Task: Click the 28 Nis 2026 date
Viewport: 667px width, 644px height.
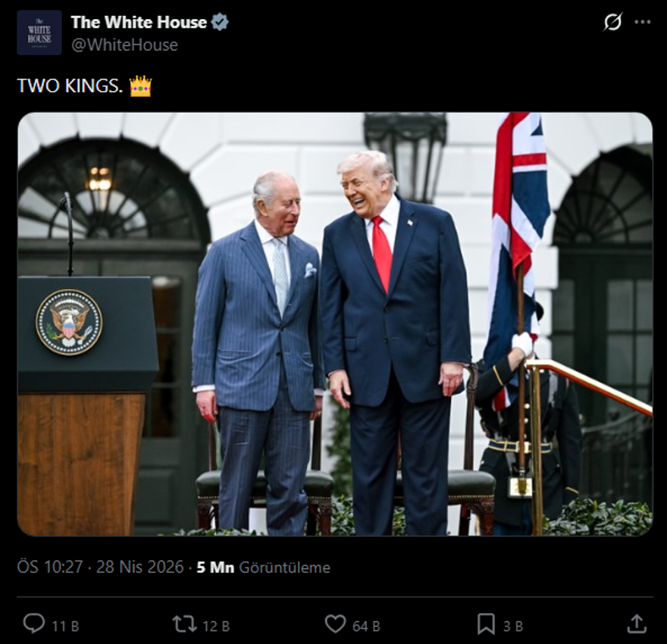Action: (x=140, y=567)
